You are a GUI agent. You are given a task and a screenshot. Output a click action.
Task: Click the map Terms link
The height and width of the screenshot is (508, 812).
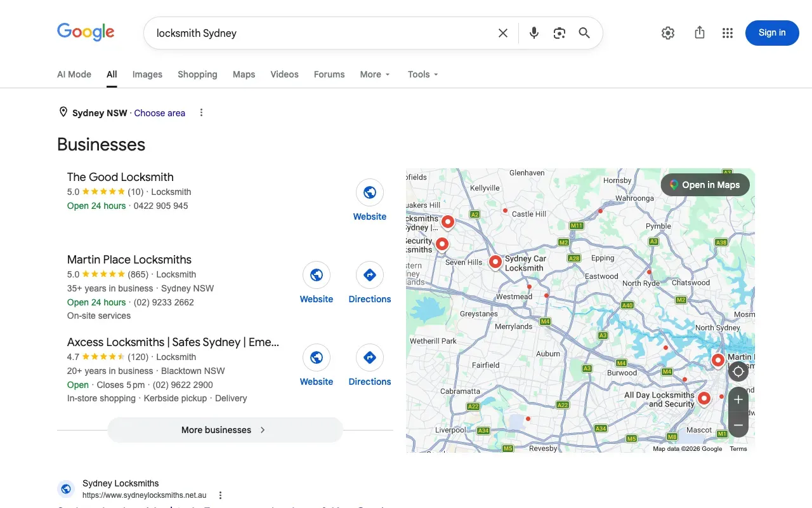(x=738, y=449)
